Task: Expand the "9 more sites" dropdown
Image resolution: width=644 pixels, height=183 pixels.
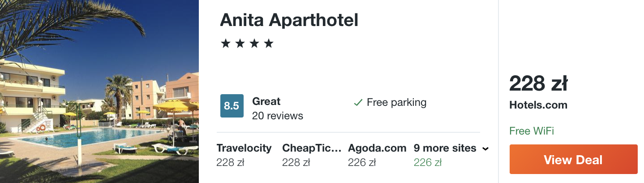Action: (x=445, y=148)
